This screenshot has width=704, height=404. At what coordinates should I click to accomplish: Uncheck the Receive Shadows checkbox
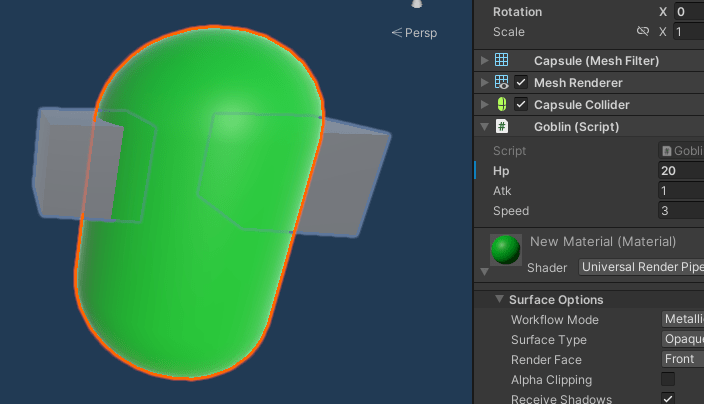click(668, 399)
